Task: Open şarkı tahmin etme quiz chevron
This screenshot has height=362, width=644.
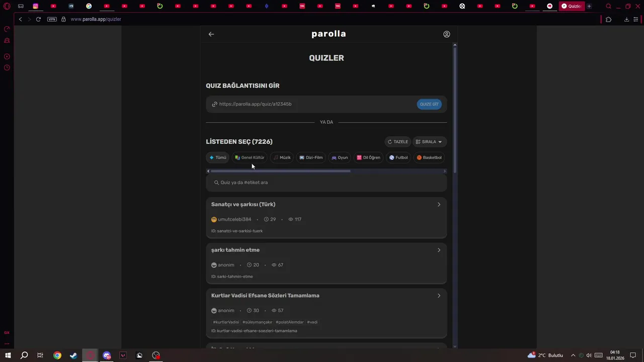Action: coord(439,250)
